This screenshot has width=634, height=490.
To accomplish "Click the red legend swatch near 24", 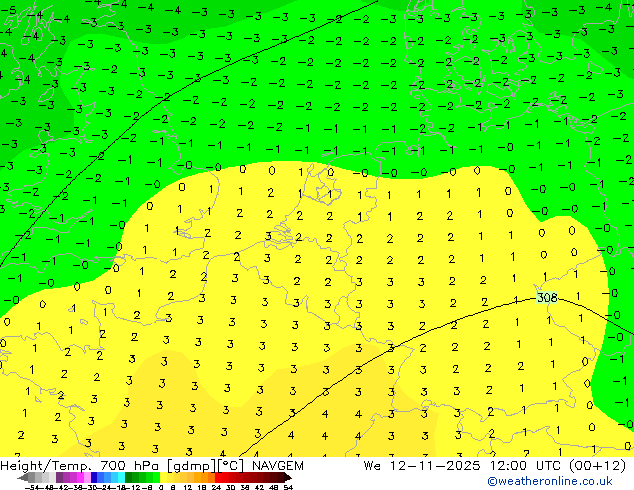I will point(218,477).
